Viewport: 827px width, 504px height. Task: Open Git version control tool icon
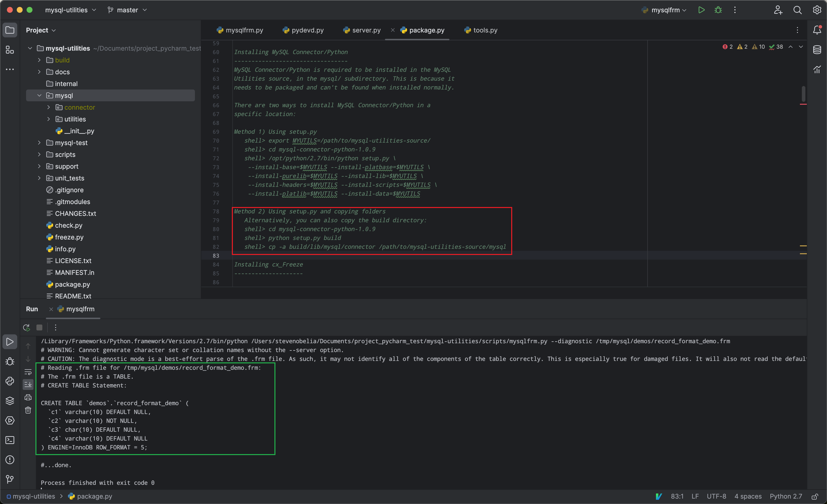[x=10, y=479]
